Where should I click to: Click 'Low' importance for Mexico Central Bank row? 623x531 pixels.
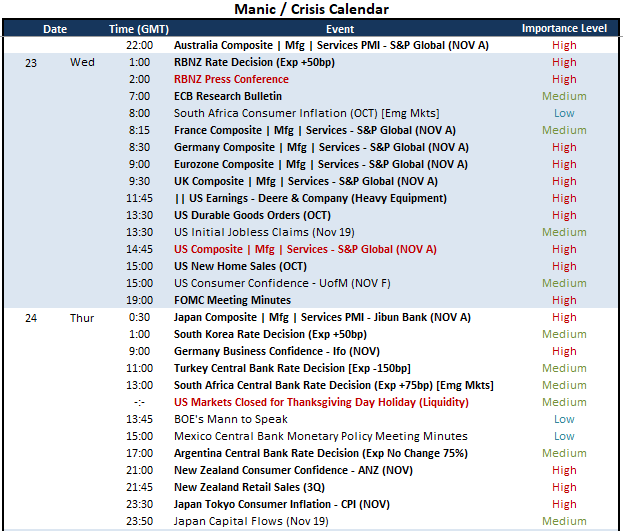(564, 436)
